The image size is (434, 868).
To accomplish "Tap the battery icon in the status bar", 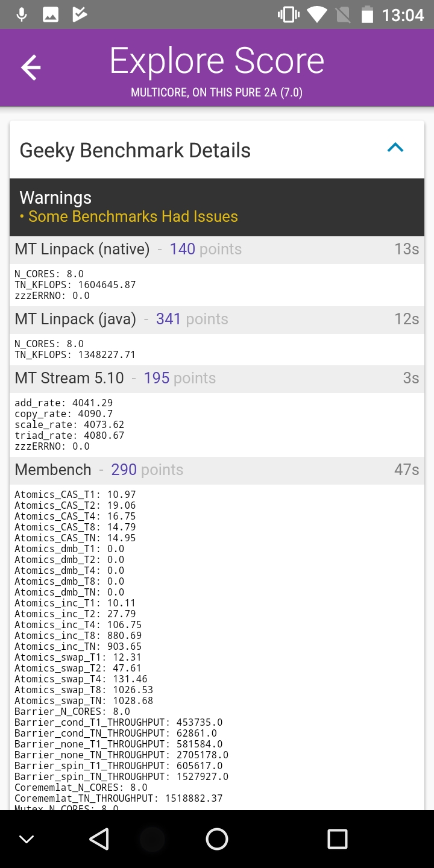I will 367,15.
